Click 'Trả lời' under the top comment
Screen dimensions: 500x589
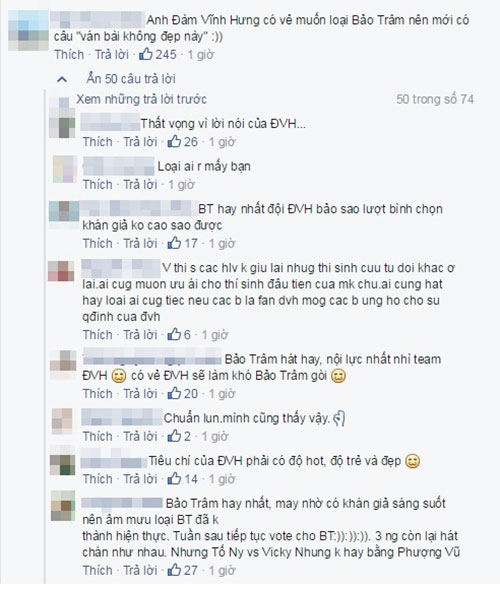pos(112,54)
